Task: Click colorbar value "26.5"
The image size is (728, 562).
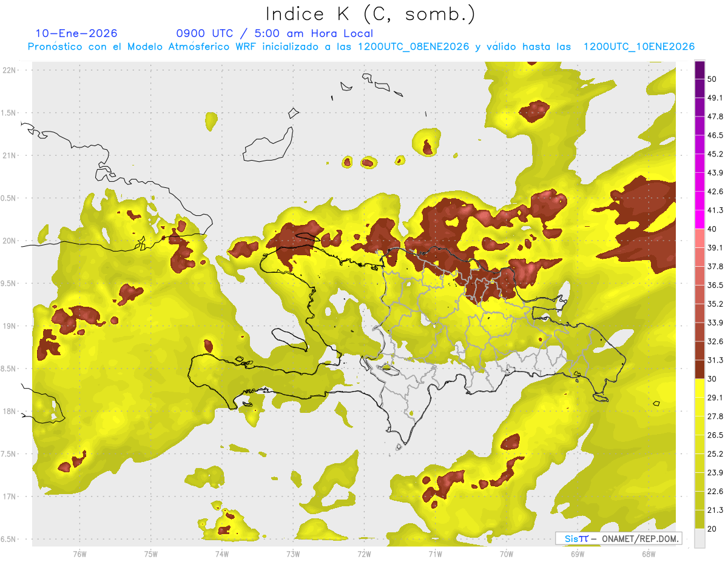Action: 715,435
